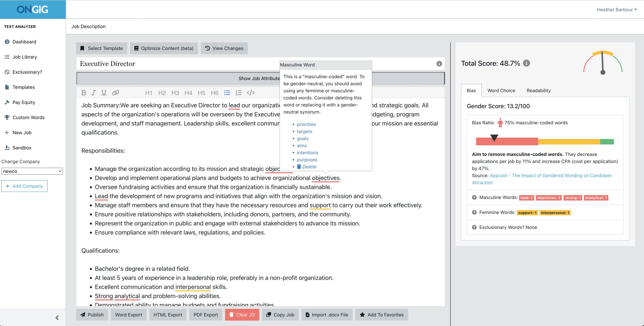Replace with 'intentions' suggestion
Image resolution: width=644 pixels, height=326 pixels.
pos(307,153)
